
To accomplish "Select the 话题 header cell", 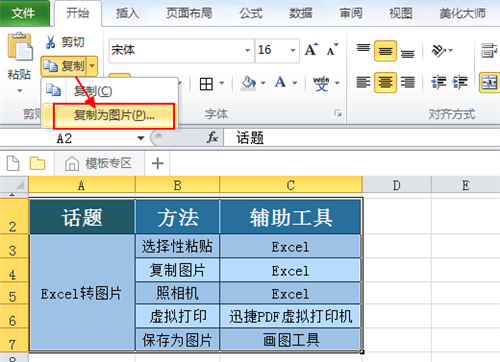I will 82,217.
